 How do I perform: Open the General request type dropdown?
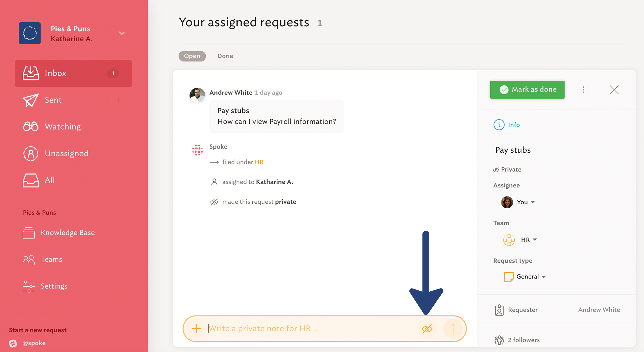tap(525, 277)
